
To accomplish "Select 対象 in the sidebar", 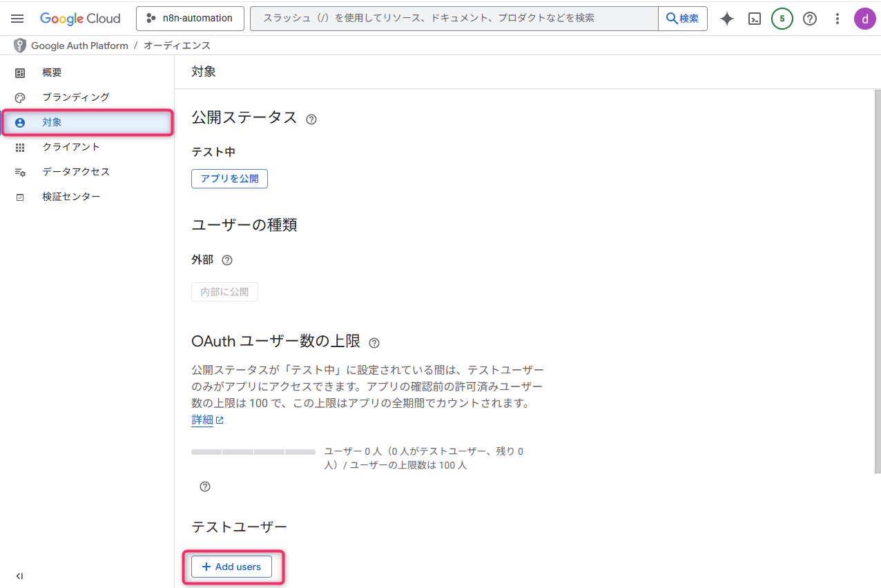I will coord(87,122).
